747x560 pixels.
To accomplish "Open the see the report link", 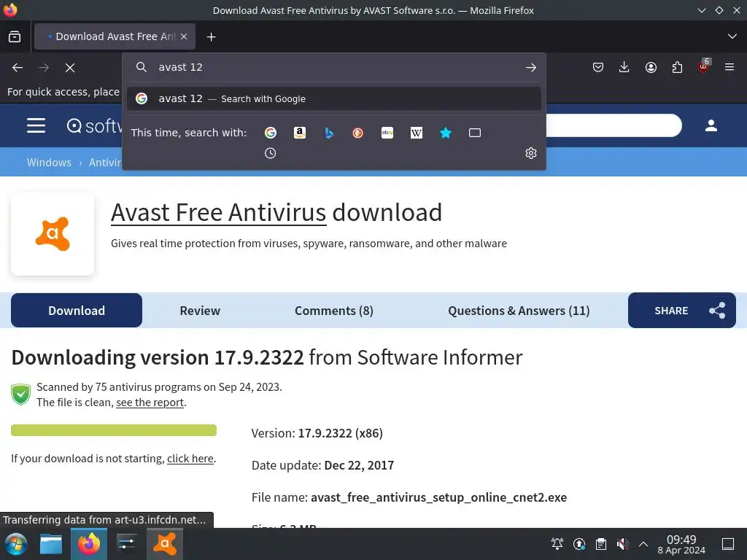I will tap(150, 402).
